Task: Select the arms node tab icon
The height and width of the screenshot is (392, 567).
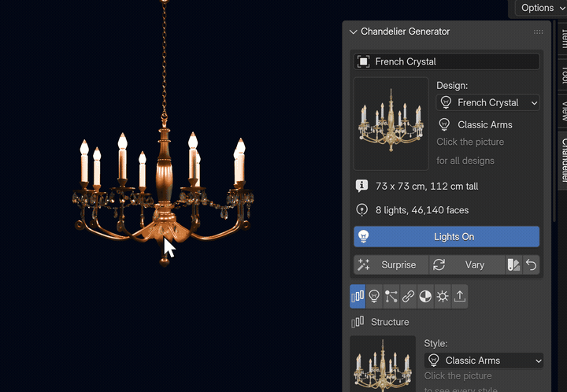Action: pyautogui.click(x=391, y=297)
